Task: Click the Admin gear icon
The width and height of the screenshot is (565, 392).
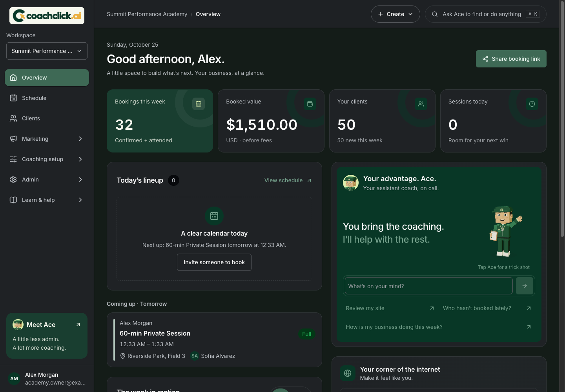Action: coord(13,180)
